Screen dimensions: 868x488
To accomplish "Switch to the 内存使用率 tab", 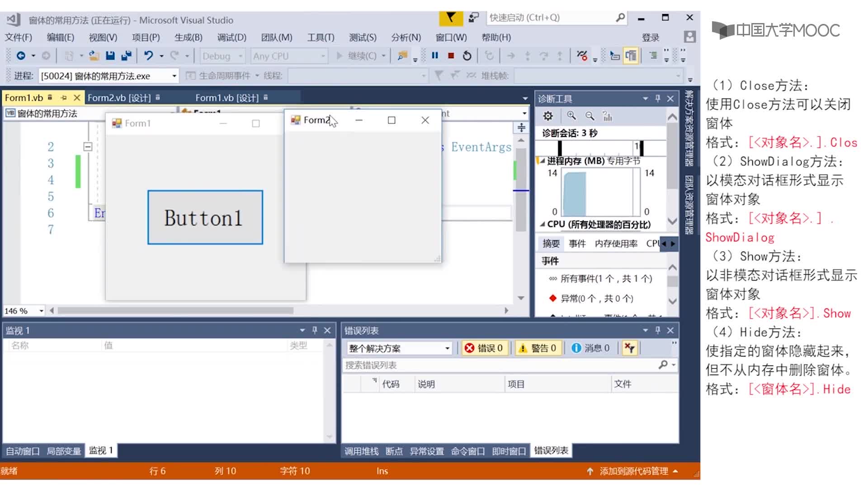I will pyautogui.click(x=616, y=244).
